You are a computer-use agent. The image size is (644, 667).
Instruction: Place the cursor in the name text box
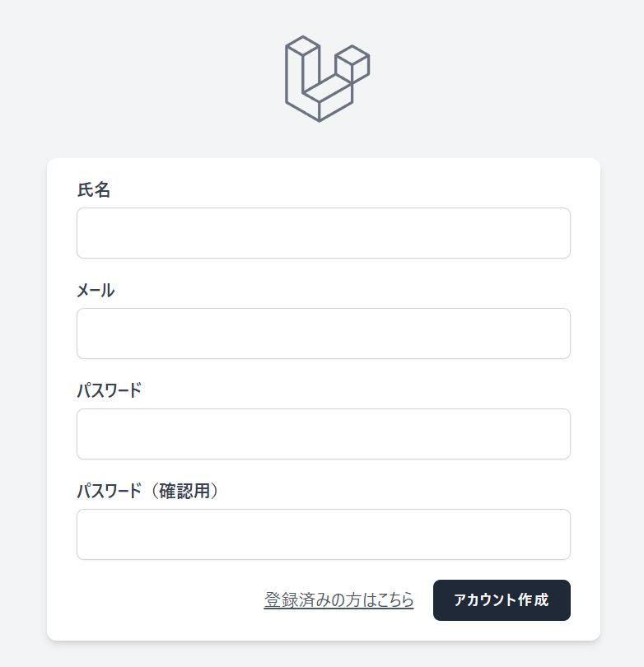click(323, 233)
